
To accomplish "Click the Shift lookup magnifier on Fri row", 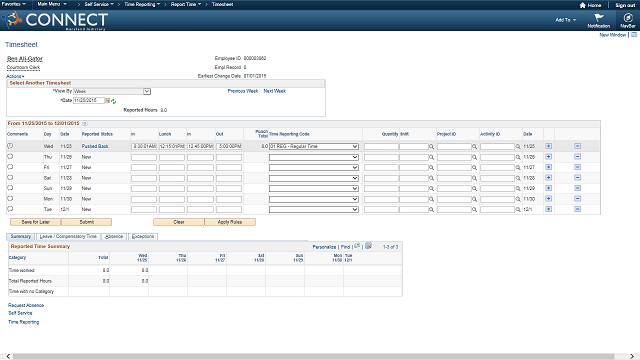I will click(x=431, y=168).
